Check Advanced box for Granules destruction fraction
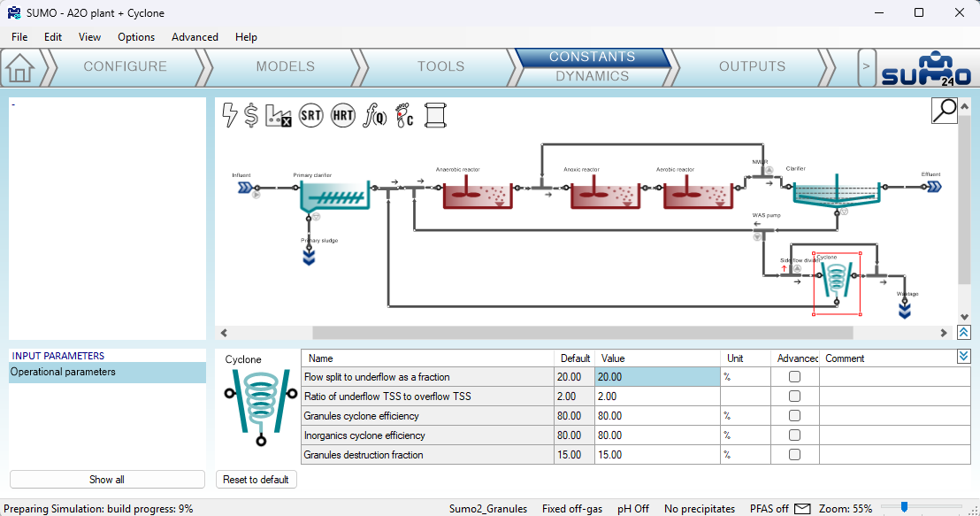This screenshot has width=980, height=516. (794, 455)
